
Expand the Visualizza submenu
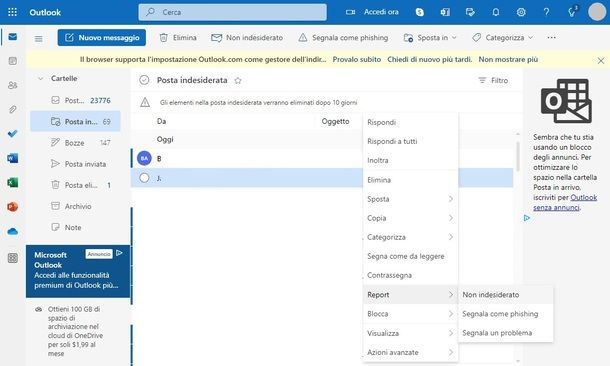(x=451, y=333)
